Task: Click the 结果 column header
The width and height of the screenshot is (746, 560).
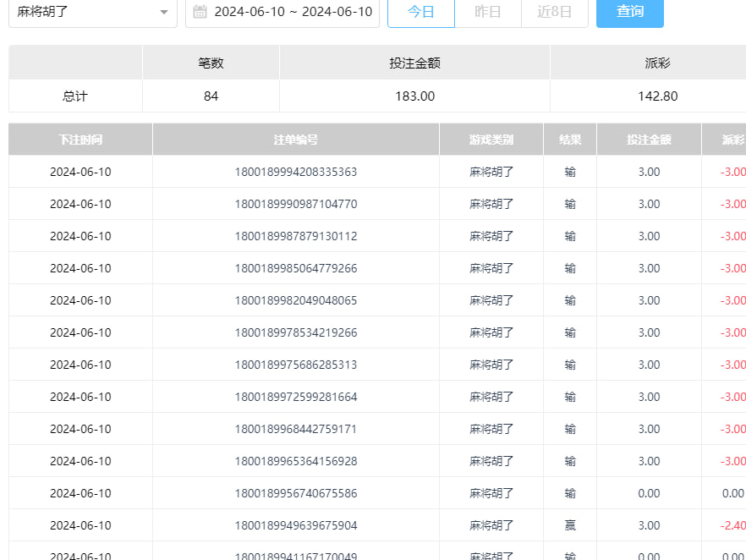Action: pos(570,140)
